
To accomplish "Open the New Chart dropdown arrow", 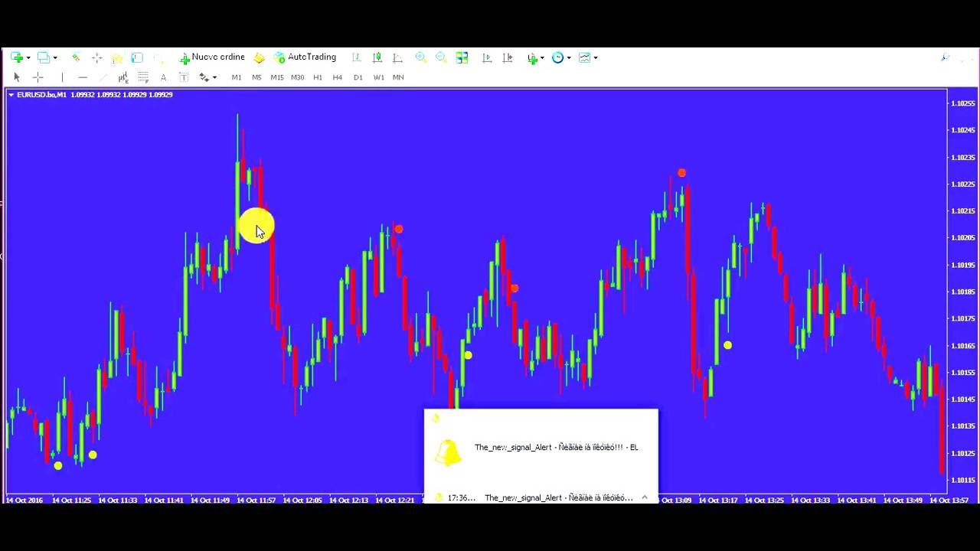I will click(28, 58).
